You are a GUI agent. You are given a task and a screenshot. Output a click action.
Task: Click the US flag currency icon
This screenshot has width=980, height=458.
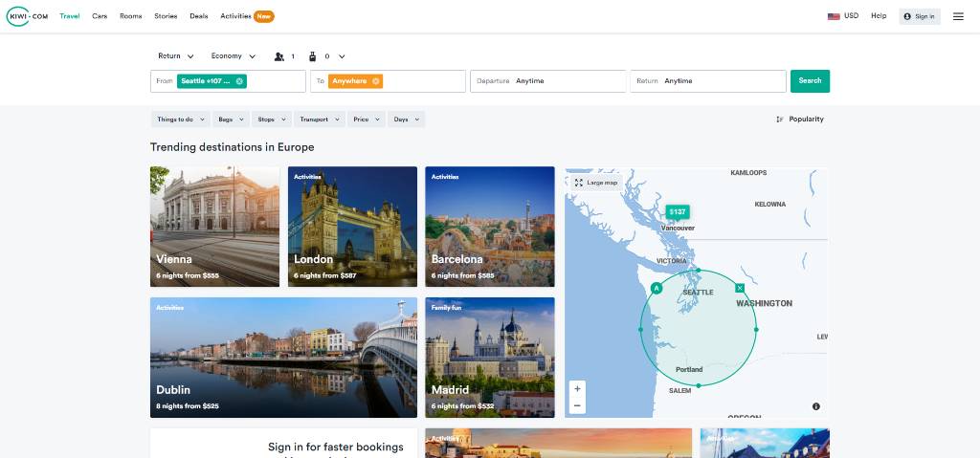coord(834,17)
